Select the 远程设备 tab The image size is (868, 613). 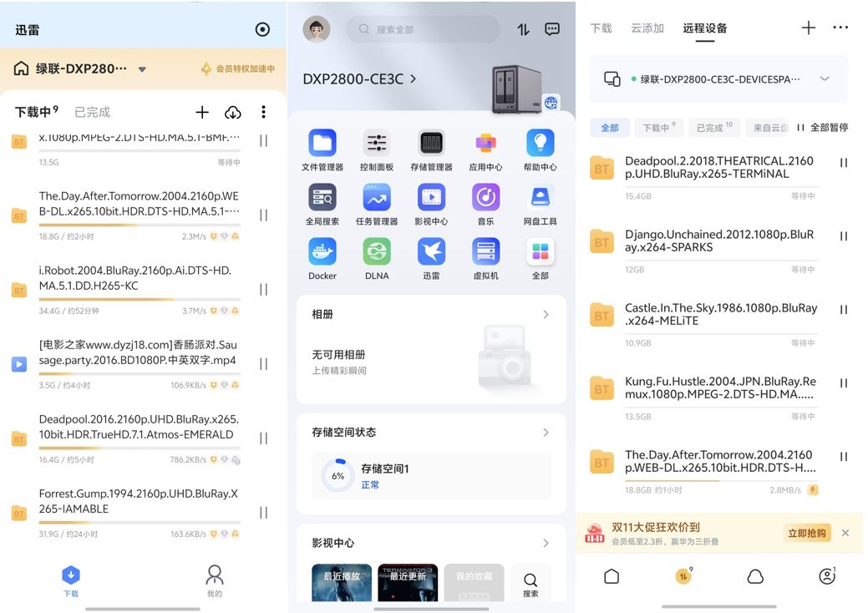(x=705, y=28)
